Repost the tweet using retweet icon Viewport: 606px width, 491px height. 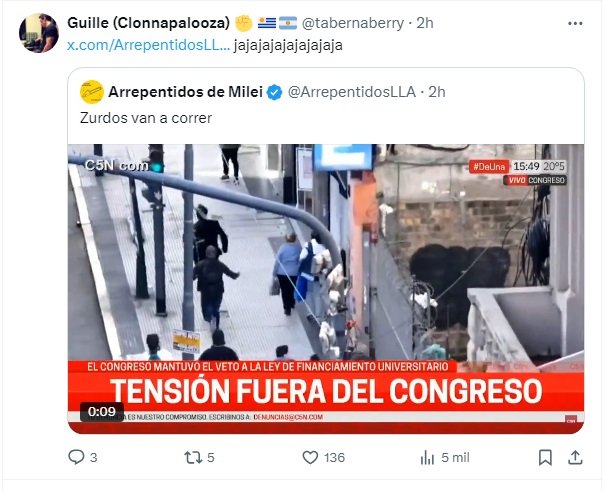[193, 457]
